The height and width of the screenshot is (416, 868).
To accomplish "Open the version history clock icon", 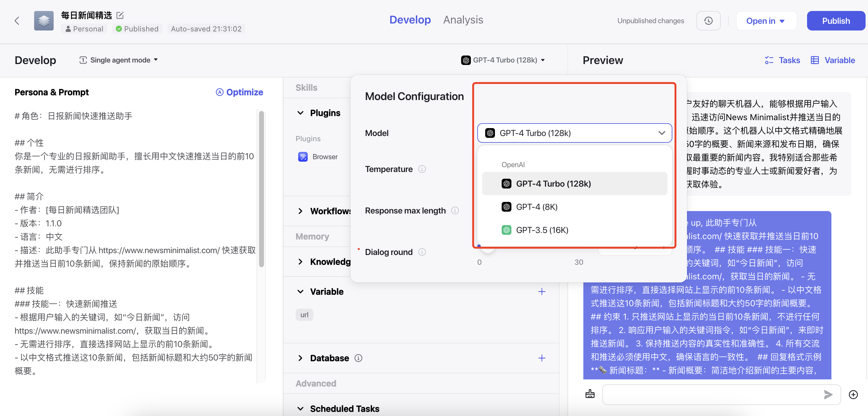I will coord(708,21).
